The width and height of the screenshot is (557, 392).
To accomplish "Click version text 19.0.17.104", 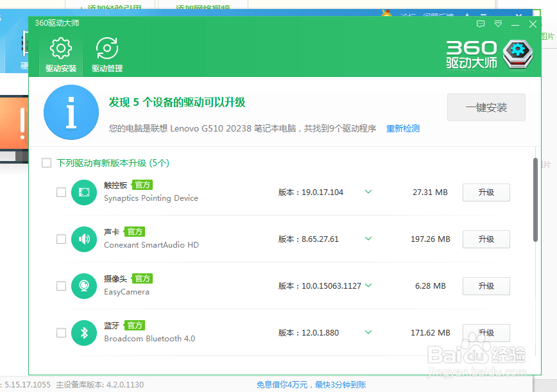I will click(323, 192).
